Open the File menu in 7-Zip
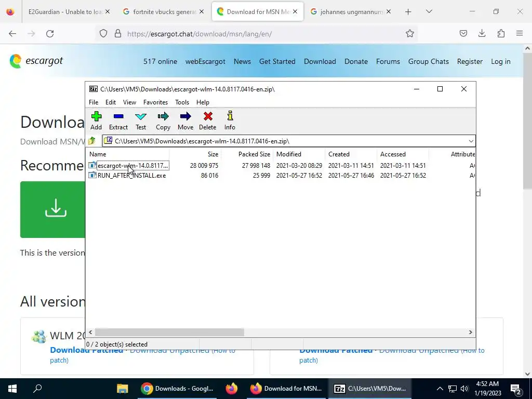Viewport: 532px width, 399px height. tap(94, 102)
